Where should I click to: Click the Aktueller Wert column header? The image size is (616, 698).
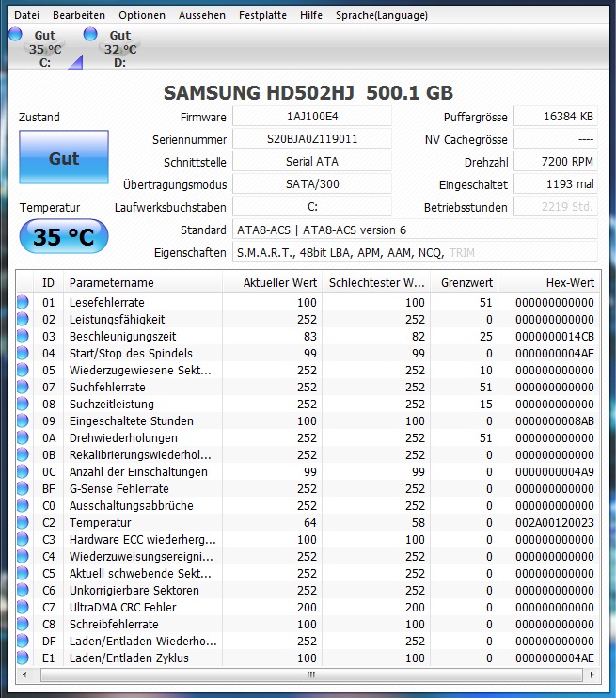(272, 282)
